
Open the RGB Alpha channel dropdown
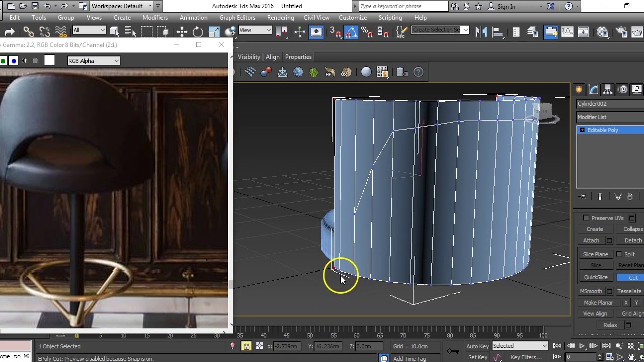coord(94,61)
